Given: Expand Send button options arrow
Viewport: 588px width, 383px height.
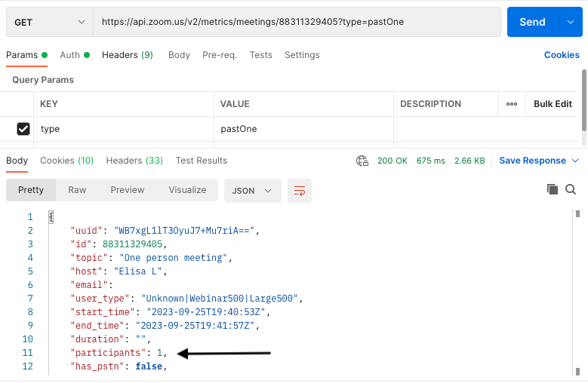Looking at the screenshot, I should [x=571, y=22].
